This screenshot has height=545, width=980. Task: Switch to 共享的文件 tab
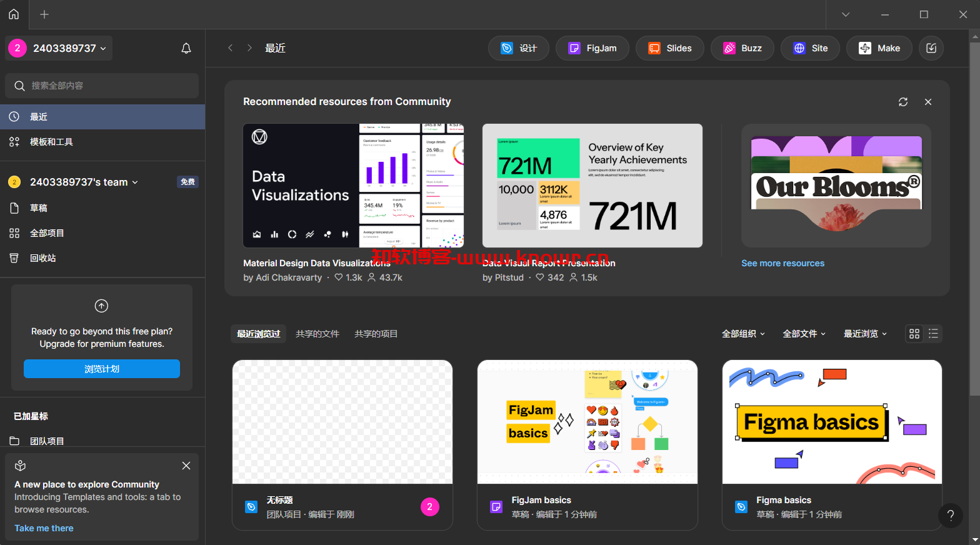317,334
